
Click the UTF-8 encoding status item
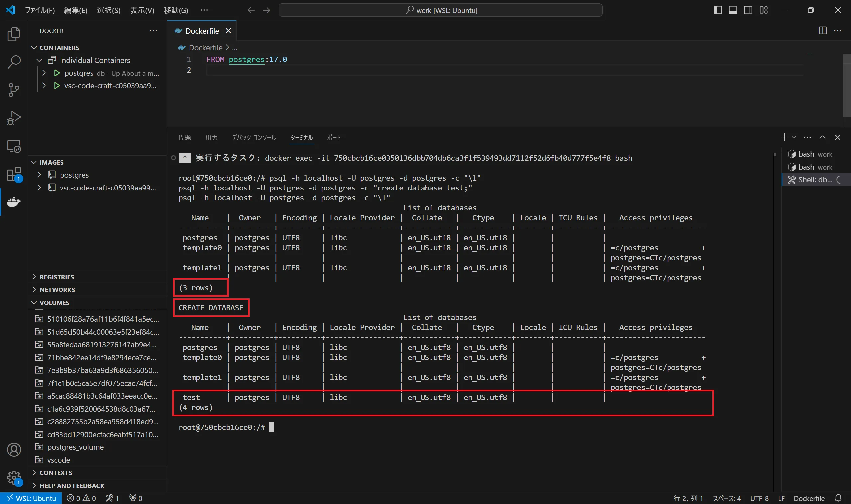(759, 498)
